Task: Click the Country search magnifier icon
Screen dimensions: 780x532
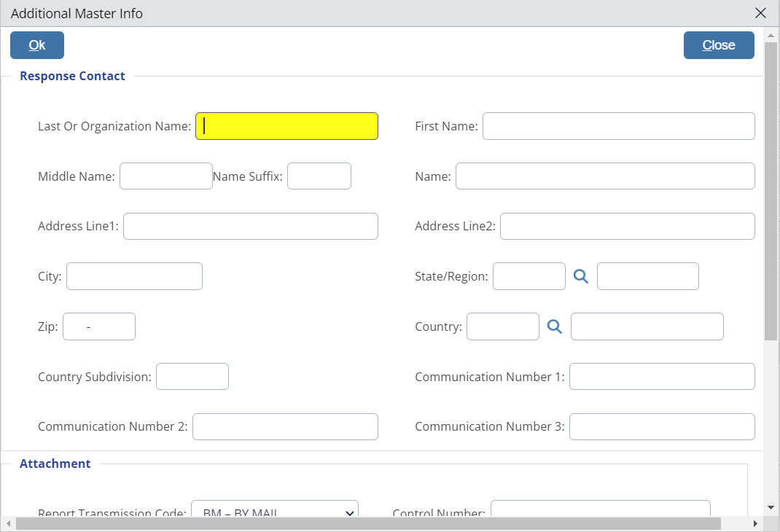Action: [x=555, y=326]
